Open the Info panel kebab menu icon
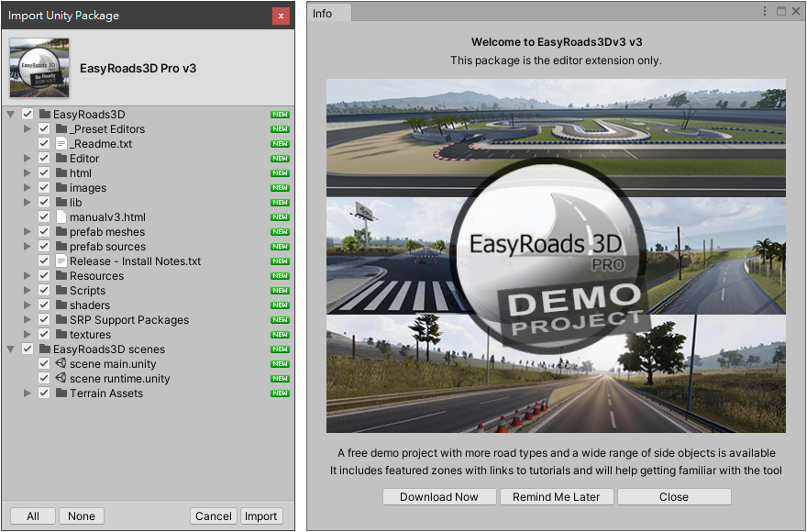This screenshot has height=532, width=807. (765, 12)
